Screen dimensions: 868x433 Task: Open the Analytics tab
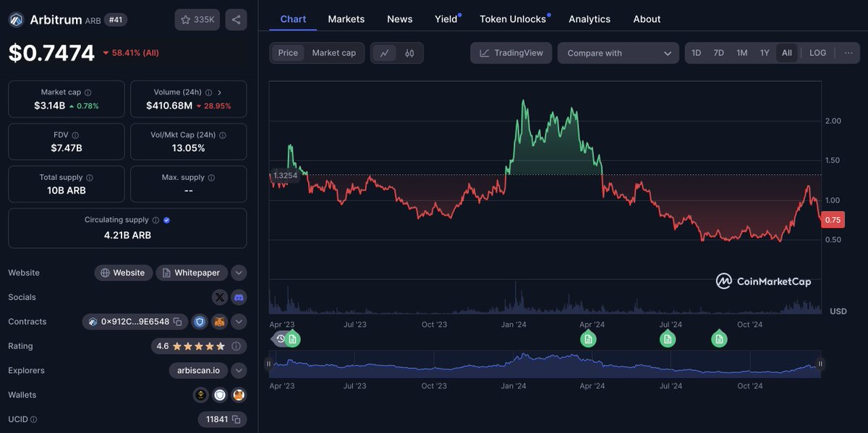(x=590, y=19)
